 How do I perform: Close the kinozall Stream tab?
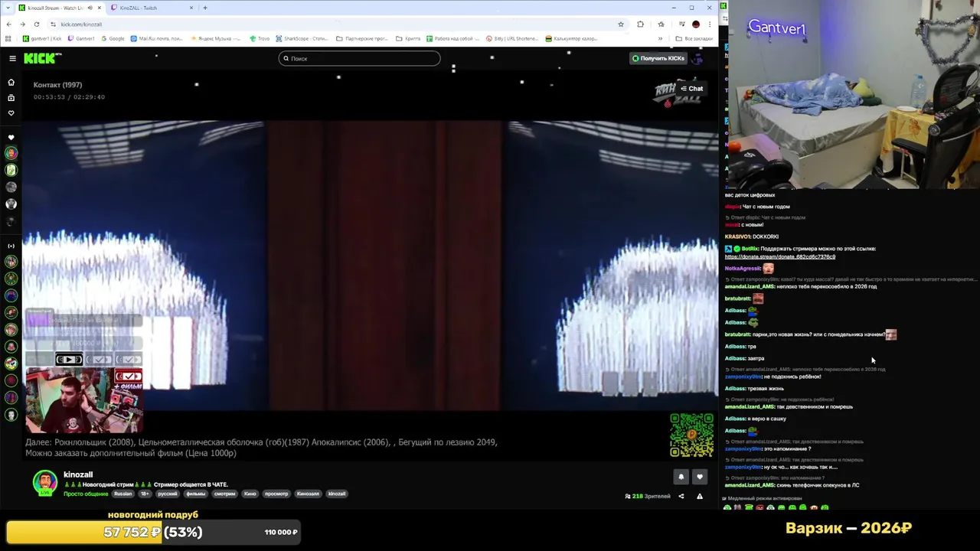coord(99,8)
